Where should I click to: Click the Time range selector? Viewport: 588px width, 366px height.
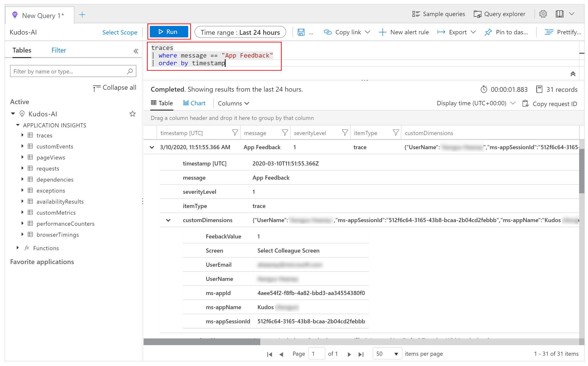coord(240,32)
